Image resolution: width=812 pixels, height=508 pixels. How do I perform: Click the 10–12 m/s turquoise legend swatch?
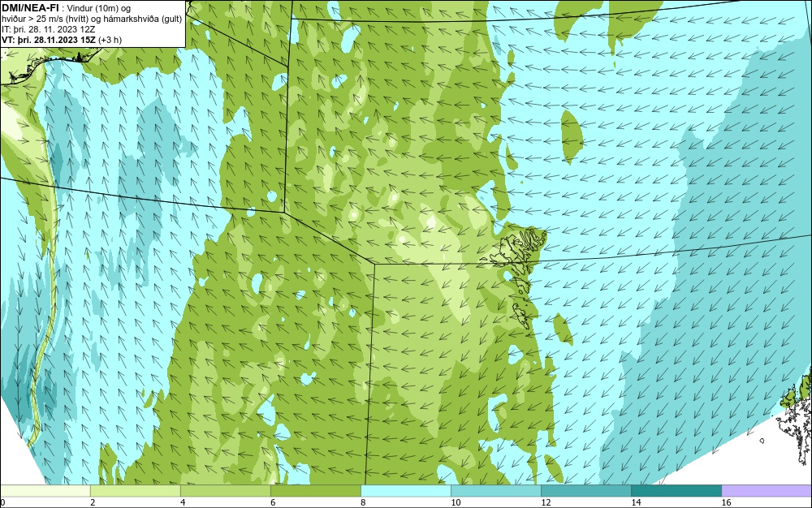(x=496, y=490)
